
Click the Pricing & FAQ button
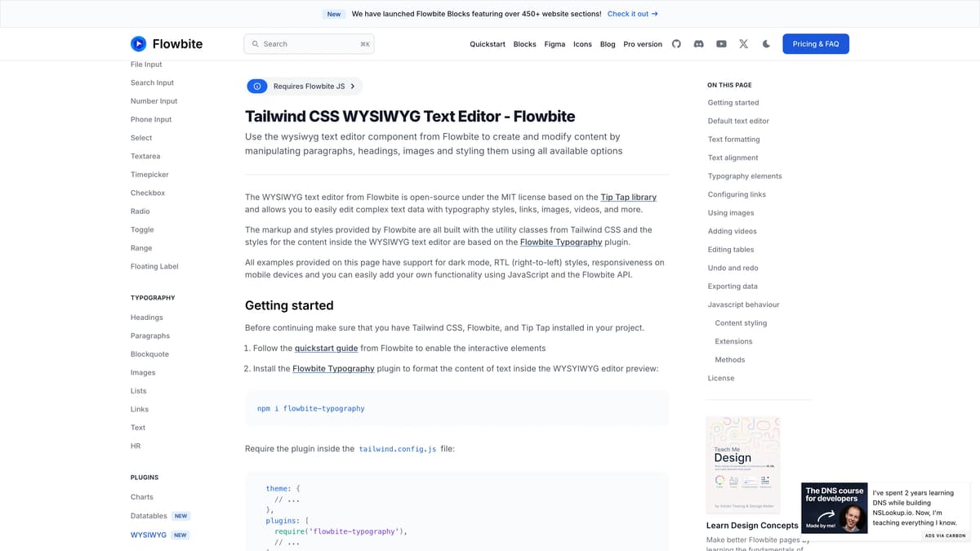[x=815, y=44]
